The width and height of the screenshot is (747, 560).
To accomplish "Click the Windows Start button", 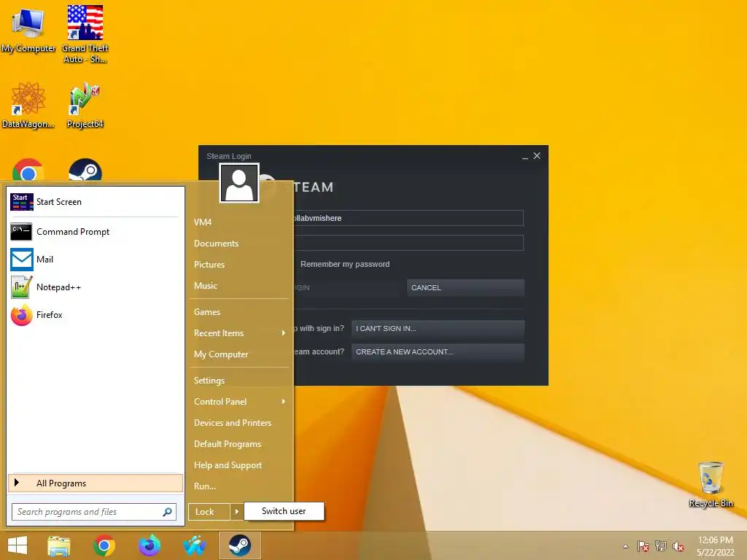I will [18, 545].
